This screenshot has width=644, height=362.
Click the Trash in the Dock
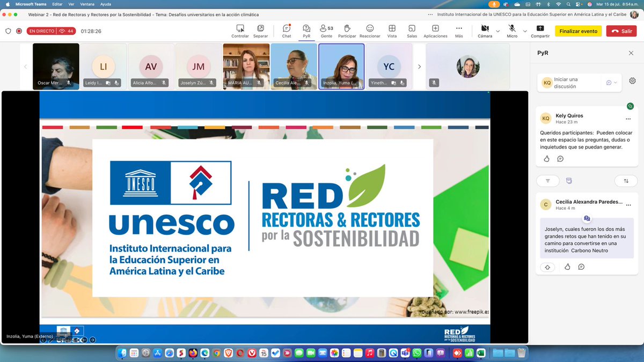click(x=522, y=353)
